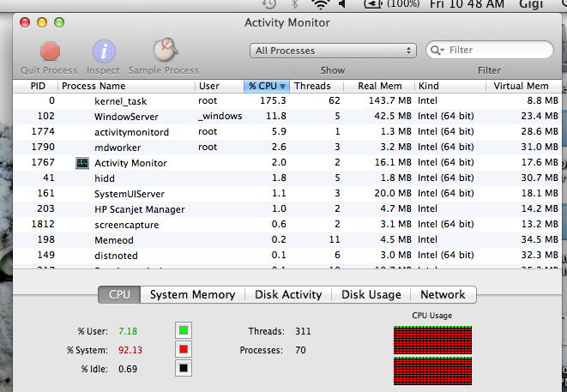Sort by Virtual Mem column header
Image resolution: width=567 pixels, height=392 pixels.
click(523, 86)
